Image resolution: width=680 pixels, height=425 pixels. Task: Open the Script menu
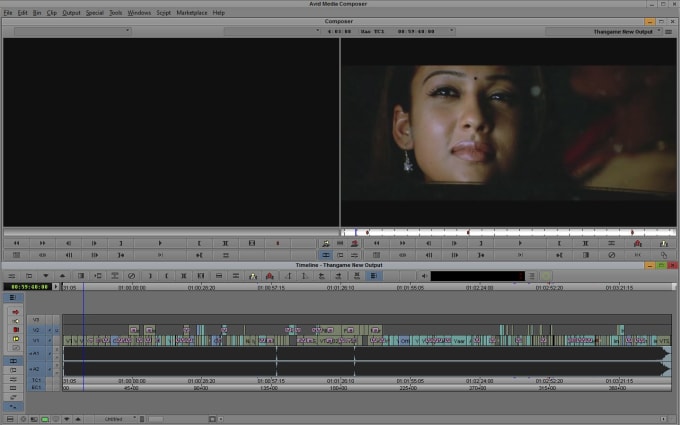pyautogui.click(x=163, y=13)
